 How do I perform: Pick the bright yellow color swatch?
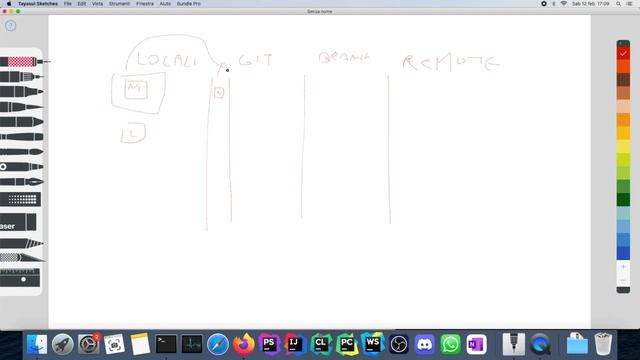623,147
